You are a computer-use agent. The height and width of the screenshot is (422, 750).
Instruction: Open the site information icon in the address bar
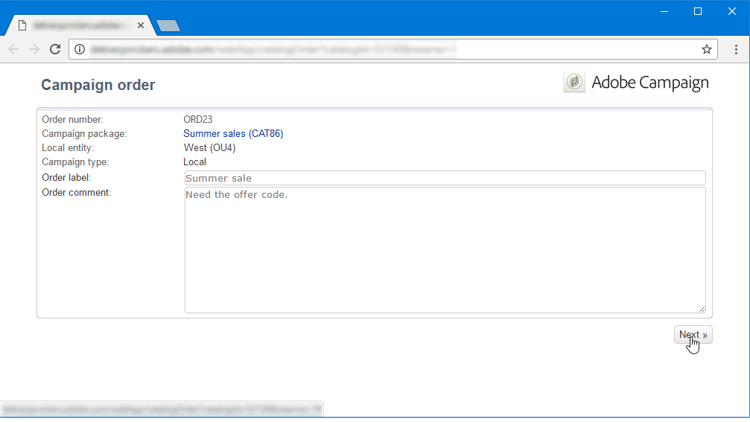pos(80,49)
